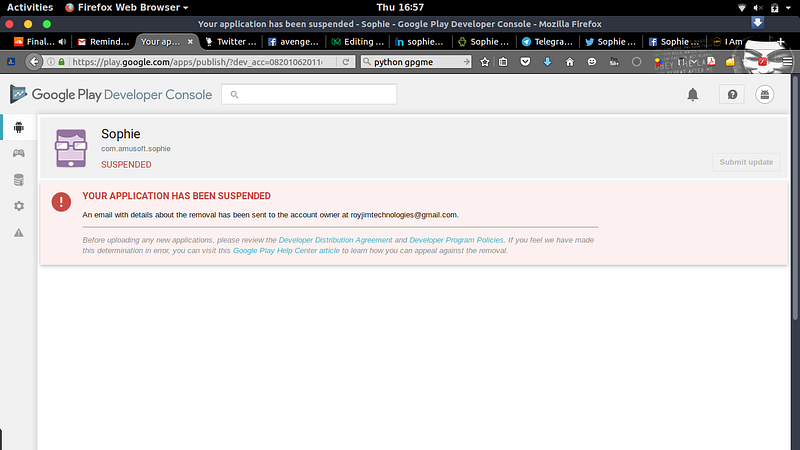Open the Developer Distribution Agreement link
The height and width of the screenshot is (450, 800).
point(335,240)
